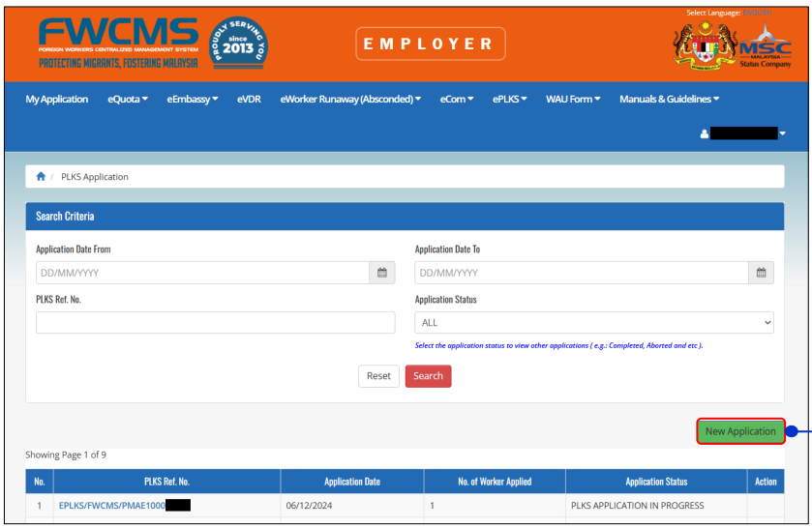This screenshot has width=812, height=528.
Task: Click the PLKS Ref. No. column header
Action: click(x=166, y=482)
